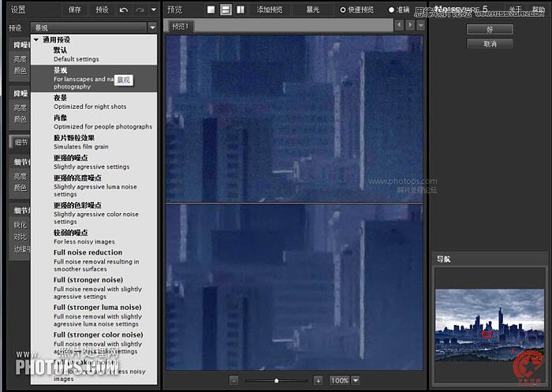552x392 pixels.
Task: Choose the 肖像 people photographs preset
Action: pos(94,122)
